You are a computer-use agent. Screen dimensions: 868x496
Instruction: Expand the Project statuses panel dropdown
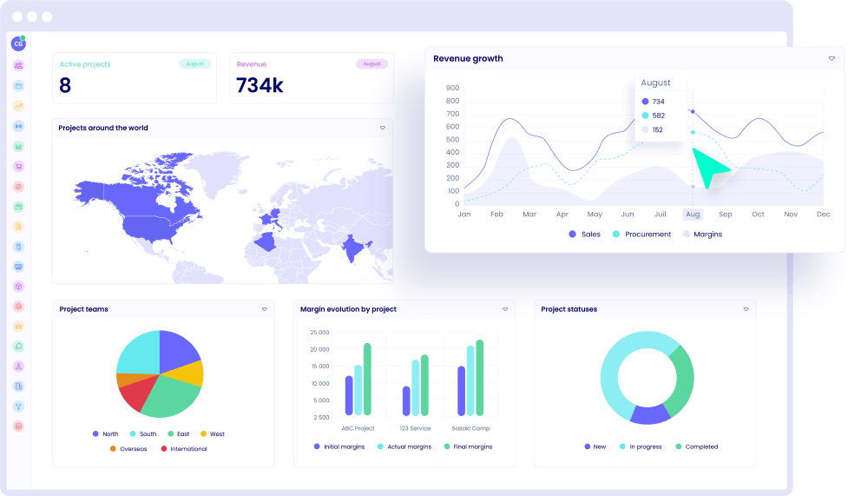tap(746, 309)
